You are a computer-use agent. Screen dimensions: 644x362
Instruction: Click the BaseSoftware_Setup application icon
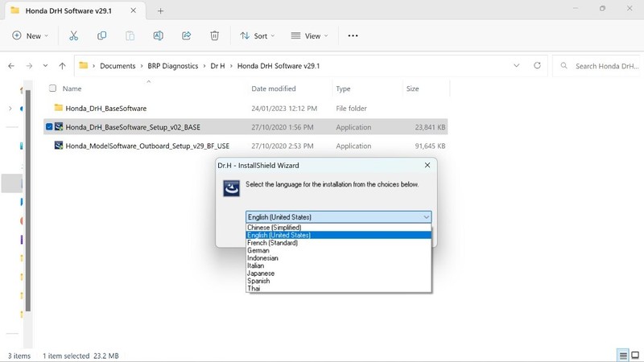coord(59,127)
